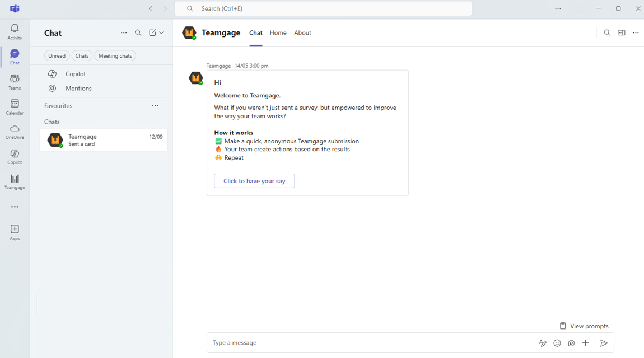Viewport: 644px width, 358px height.
Task: Toggle the Meeting chats filter
Action: [x=115, y=56]
